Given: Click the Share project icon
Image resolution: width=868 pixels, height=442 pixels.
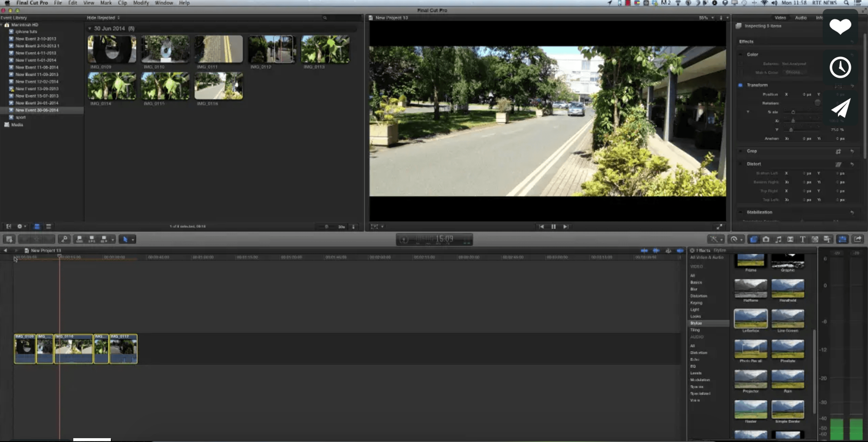Looking at the screenshot, I should point(858,239).
